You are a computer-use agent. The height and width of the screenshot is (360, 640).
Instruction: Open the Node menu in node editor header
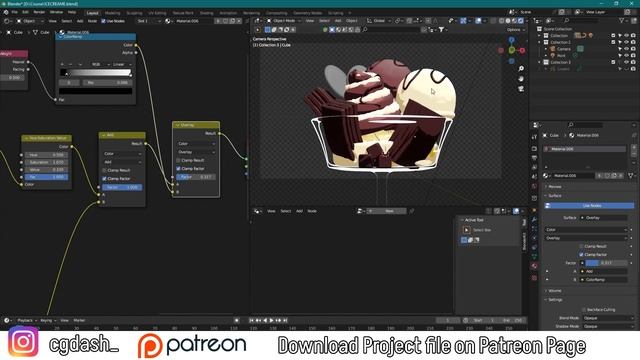pos(93,21)
